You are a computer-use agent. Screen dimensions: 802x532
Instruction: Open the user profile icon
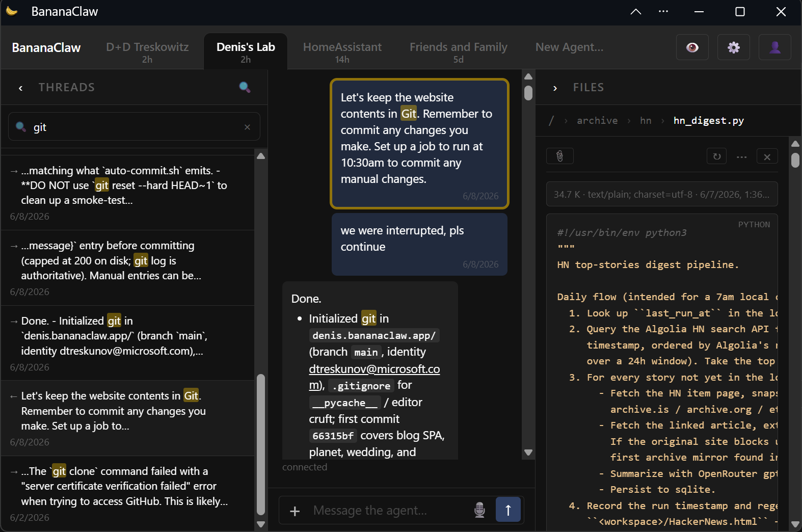tap(774, 47)
